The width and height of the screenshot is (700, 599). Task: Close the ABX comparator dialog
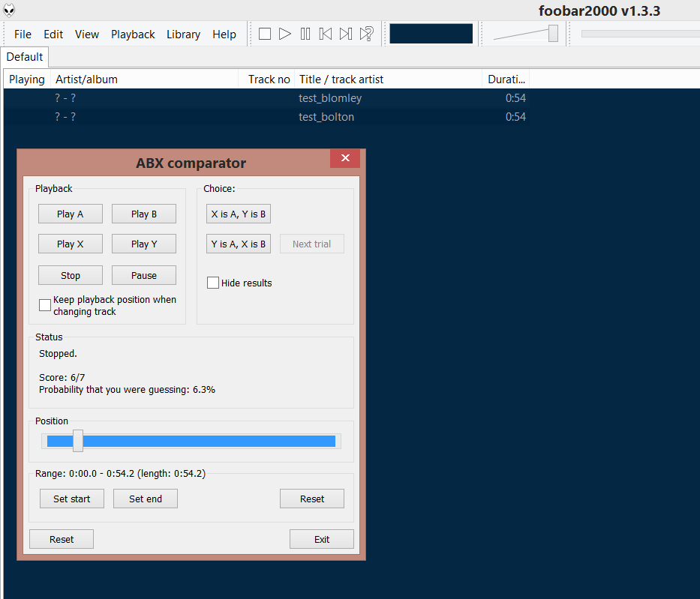coord(345,158)
